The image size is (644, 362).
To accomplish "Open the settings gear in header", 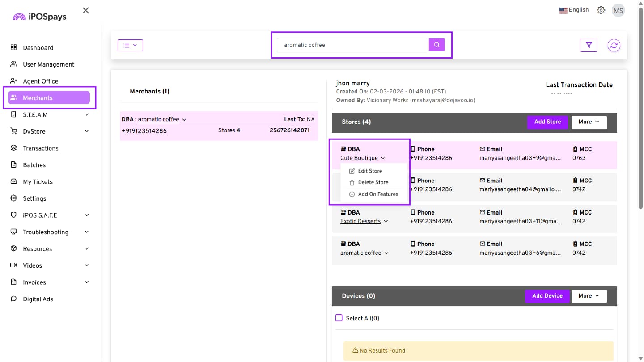I will pyautogui.click(x=601, y=10).
